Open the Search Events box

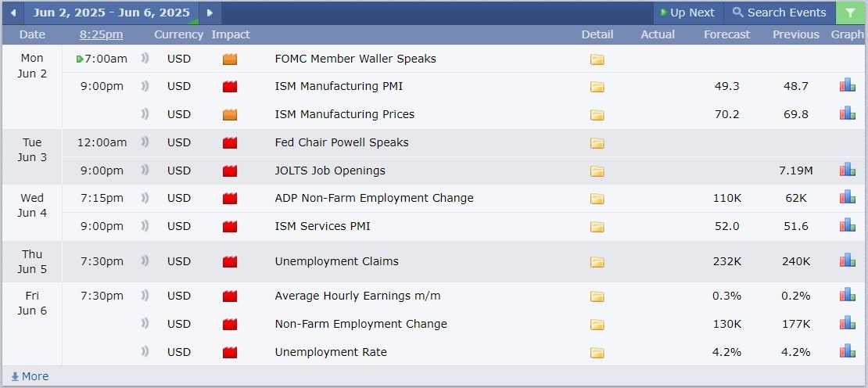pyautogui.click(x=779, y=13)
